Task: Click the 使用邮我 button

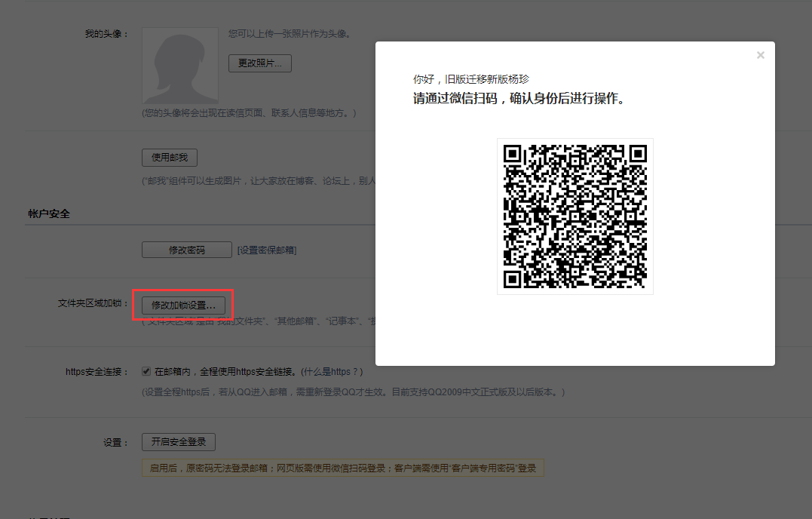Action: coord(170,158)
